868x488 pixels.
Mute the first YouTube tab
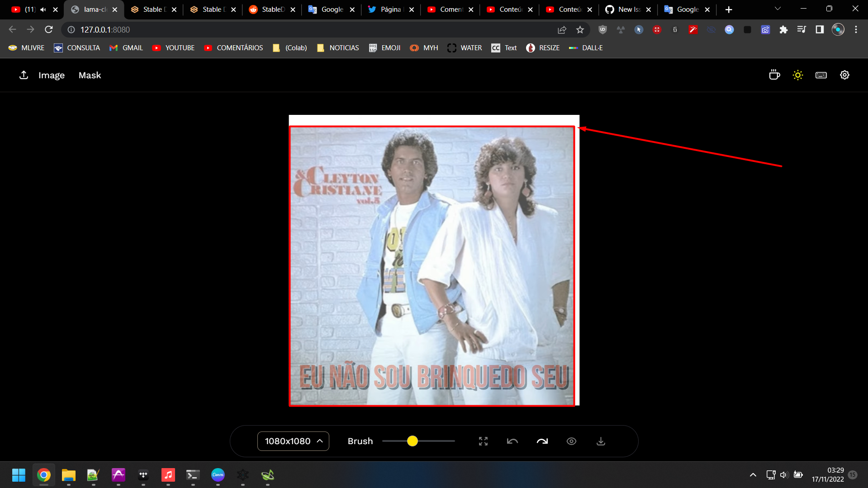pos(43,9)
